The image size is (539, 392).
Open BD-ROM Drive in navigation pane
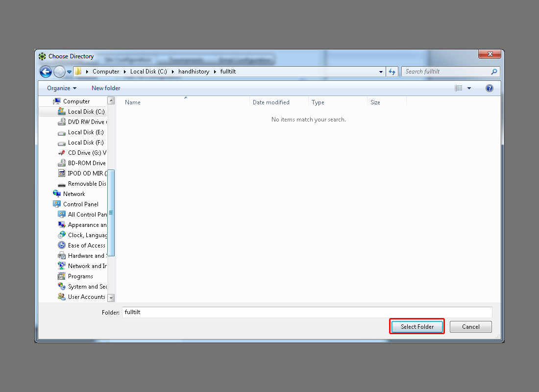86,163
